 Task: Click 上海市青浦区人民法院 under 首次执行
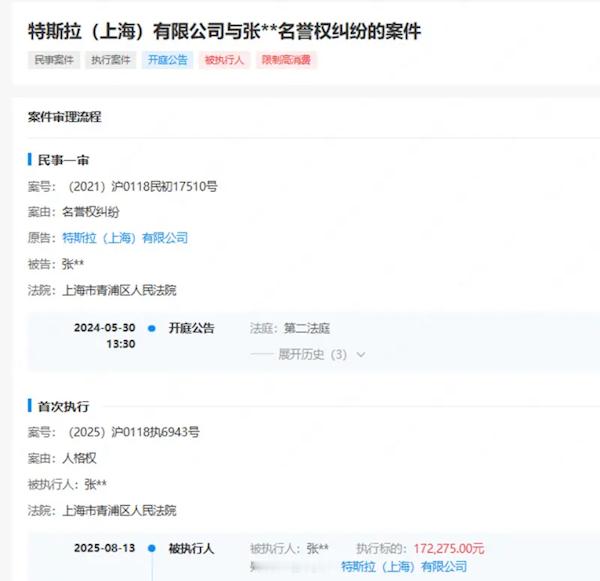(x=119, y=511)
